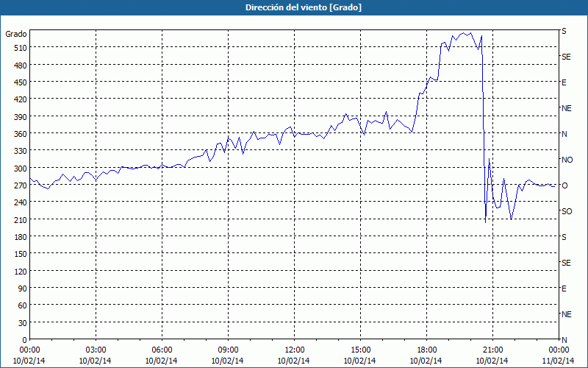Click the 'SO' compass label near 210 gridline
This screenshot has height=368, width=588.
pos(567,211)
